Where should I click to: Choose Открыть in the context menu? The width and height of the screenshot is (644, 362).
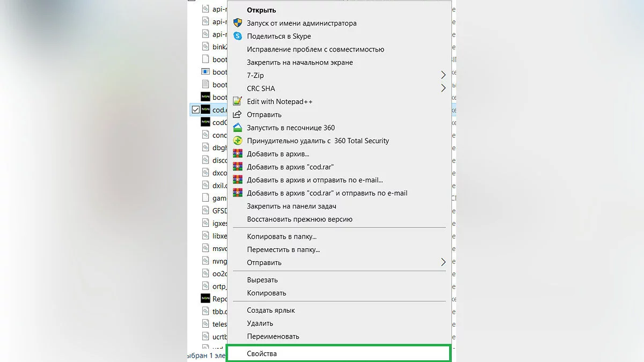click(261, 10)
